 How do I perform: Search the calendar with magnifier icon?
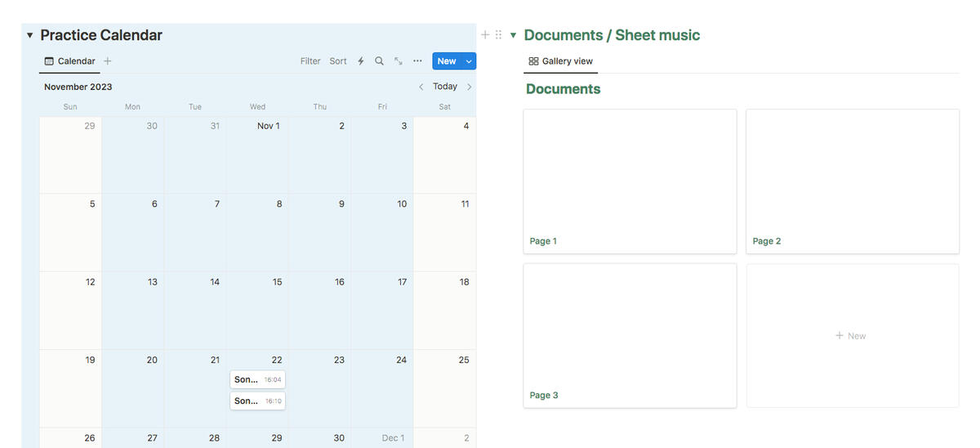[x=379, y=61]
